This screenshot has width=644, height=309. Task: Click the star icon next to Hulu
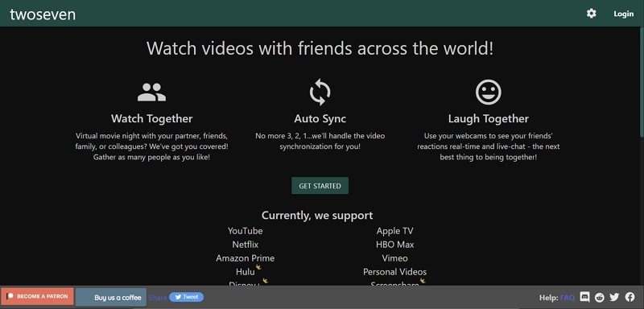[x=258, y=267]
